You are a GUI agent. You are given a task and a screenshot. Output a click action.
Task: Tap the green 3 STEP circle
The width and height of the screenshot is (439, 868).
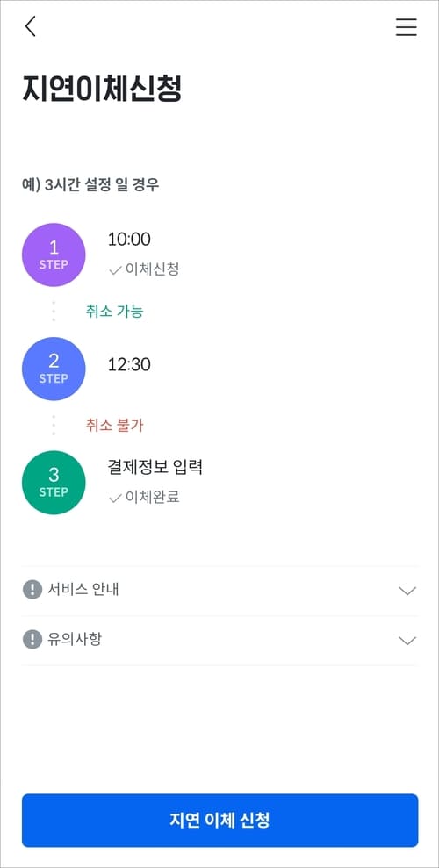coord(54,482)
